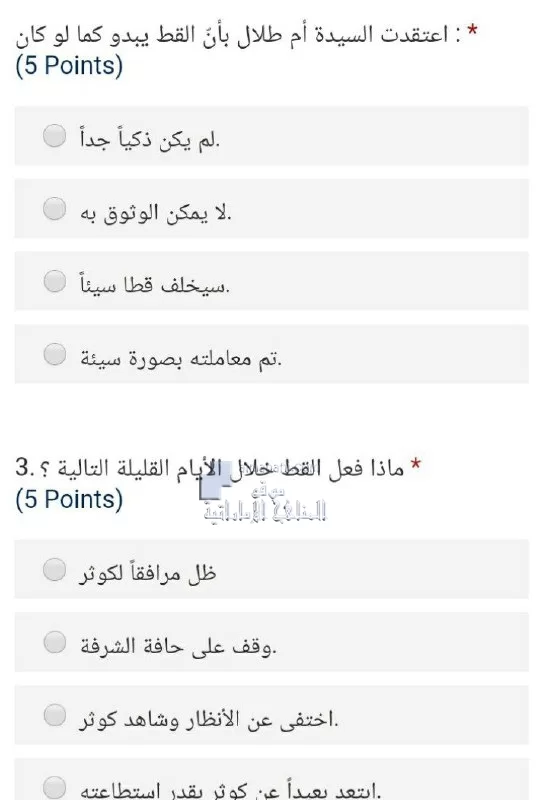This screenshot has height=800, width=548.
Task: Choose radio button for لا يمكن الوثوق به
Action: coord(55,209)
